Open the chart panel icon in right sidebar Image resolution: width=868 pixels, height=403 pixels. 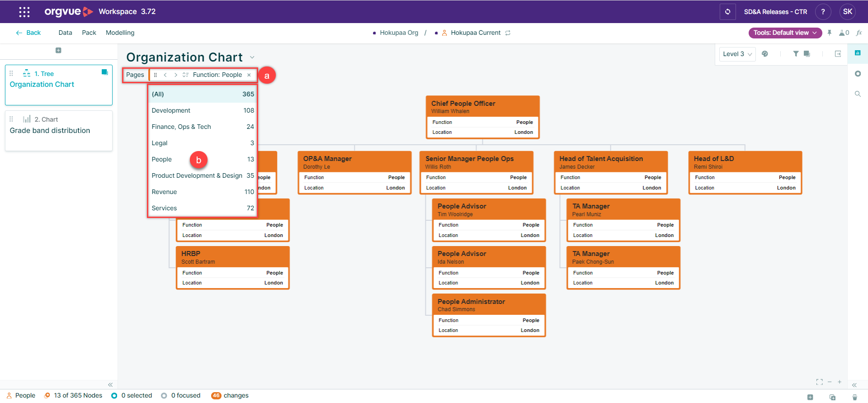pyautogui.click(x=858, y=53)
